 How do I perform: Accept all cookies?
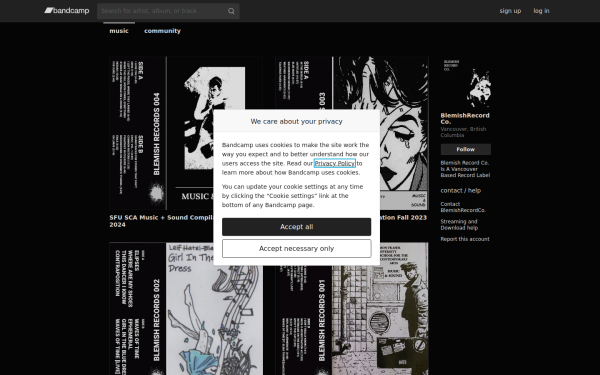[x=297, y=227]
